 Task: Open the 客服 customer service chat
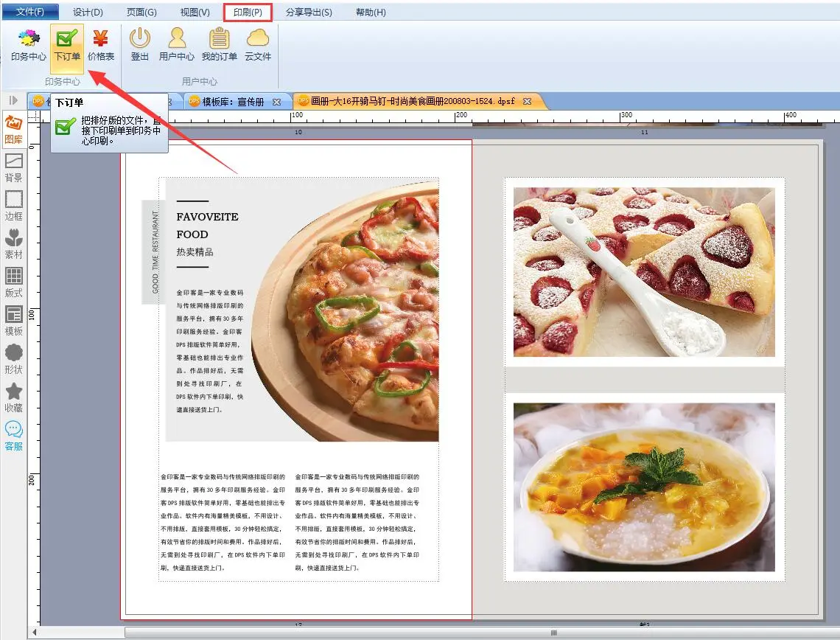pyautogui.click(x=13, y=436)
